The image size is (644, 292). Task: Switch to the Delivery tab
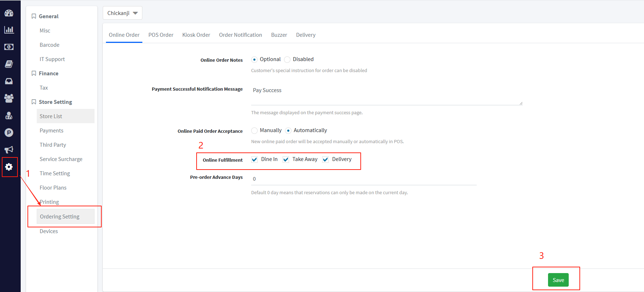click(x=306, y=35)
